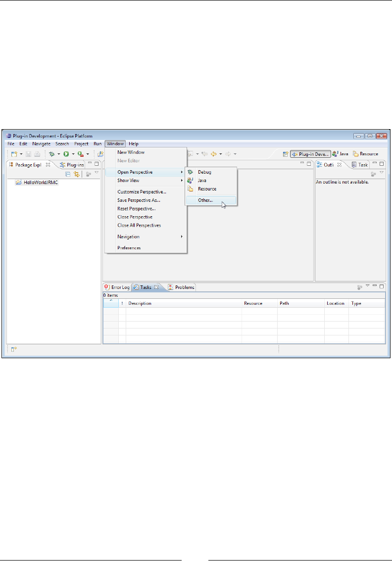Screen dimensions: 392x565
Task: Sort tasks by Resource column header
Action: [259, 303]
